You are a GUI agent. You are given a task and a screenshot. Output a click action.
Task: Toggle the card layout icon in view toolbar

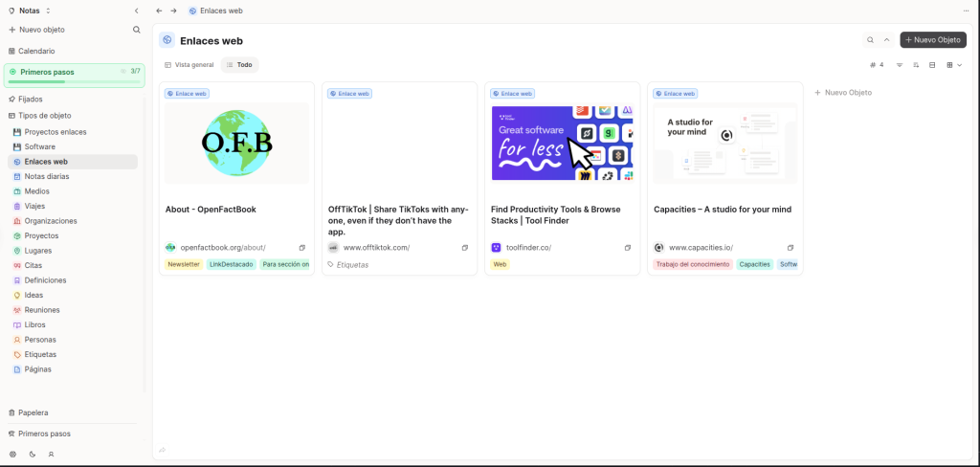point(932,65)
